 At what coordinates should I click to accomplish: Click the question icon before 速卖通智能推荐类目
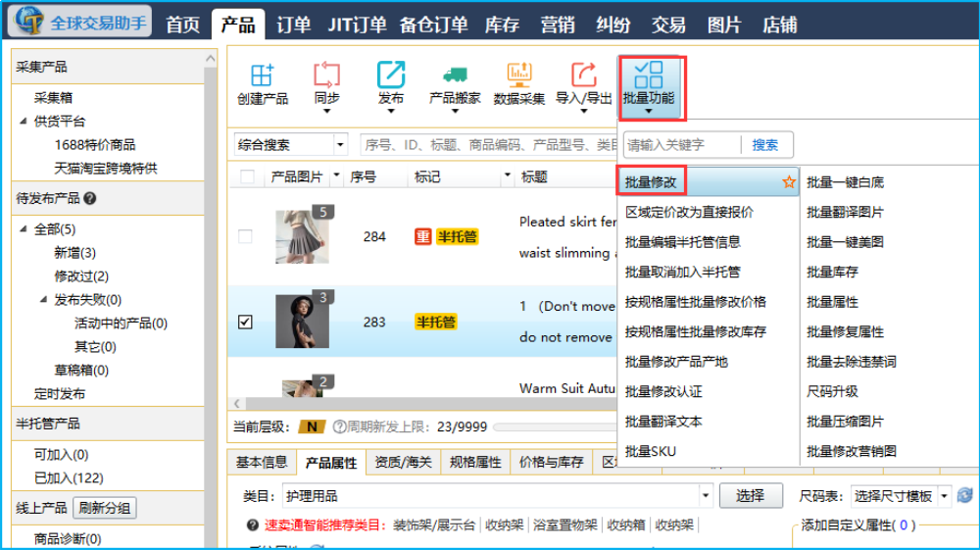[253, 525]
